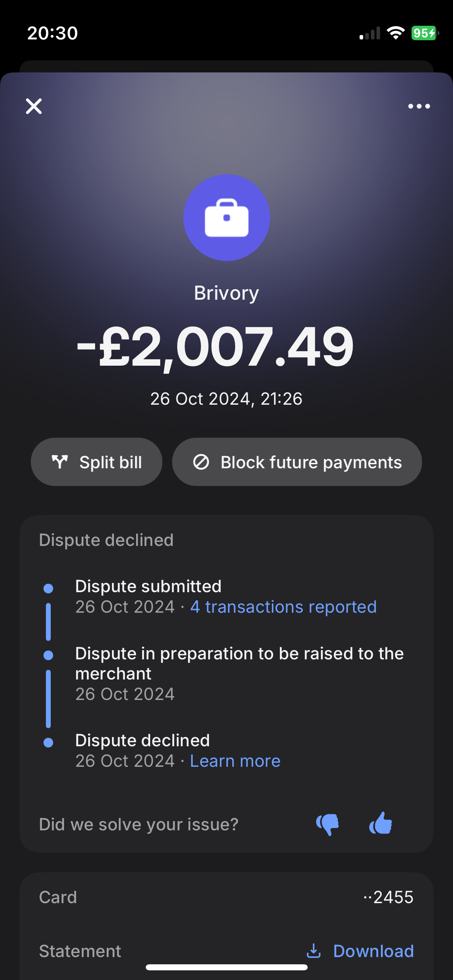
Task: Tap the home indicator bar
Action: tap(226, 967)
